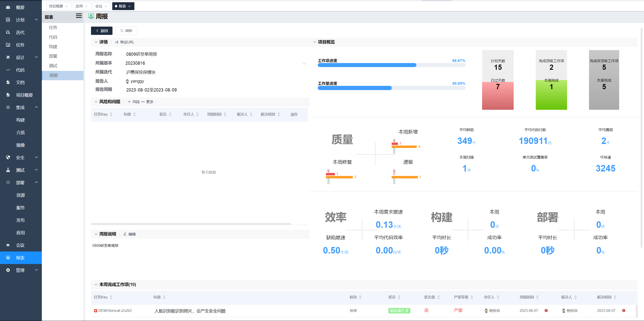Click the 更多 ellipsis icon
This screenshot has height=321, width=644.
click(x=143, y=102)
